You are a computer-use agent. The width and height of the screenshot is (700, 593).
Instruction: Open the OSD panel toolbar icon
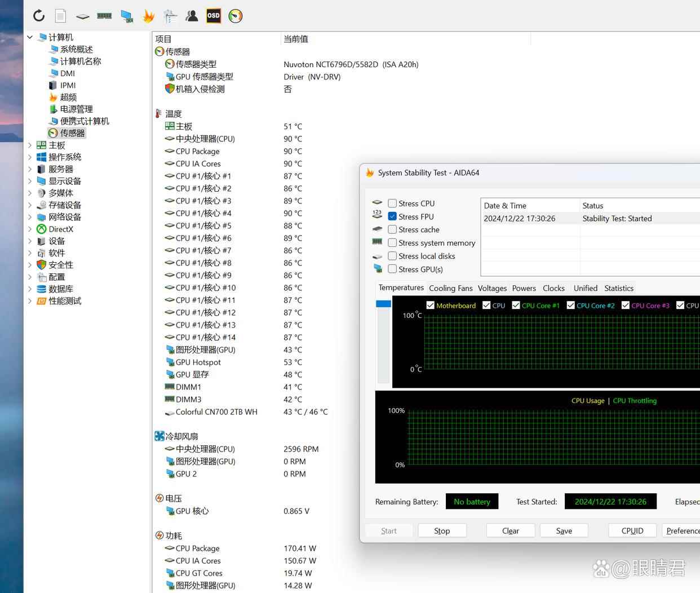(214, 16)
